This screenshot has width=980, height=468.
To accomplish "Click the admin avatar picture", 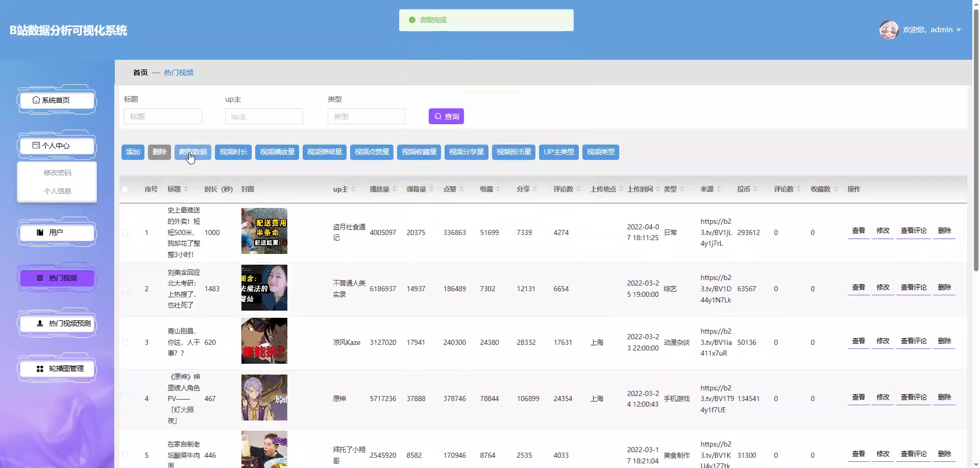I will point(889,30).
